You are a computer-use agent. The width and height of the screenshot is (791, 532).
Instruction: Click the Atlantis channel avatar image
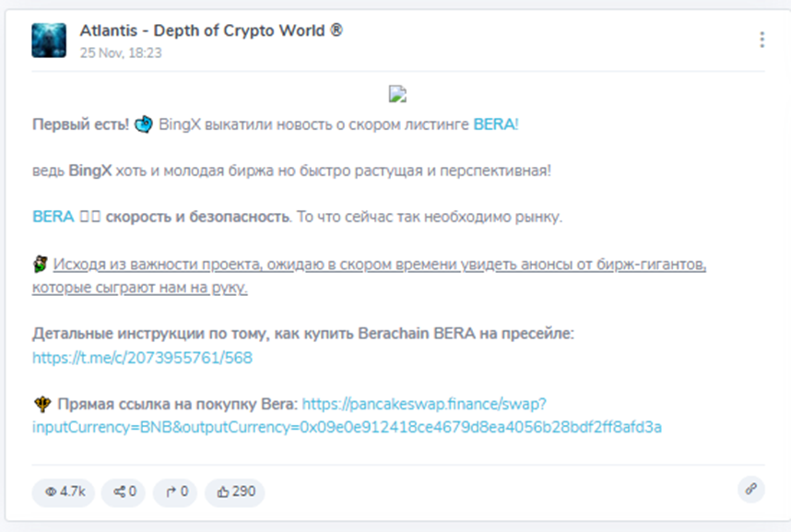pos(49,41)
